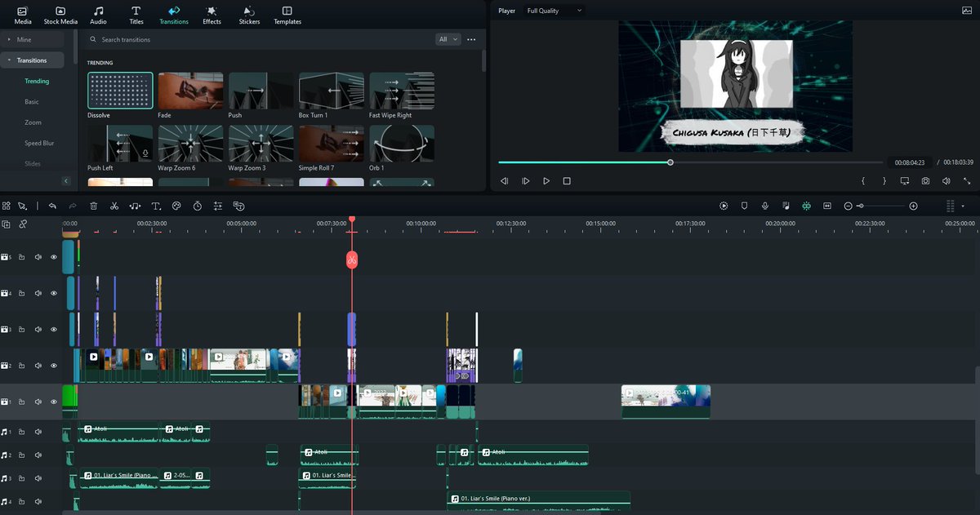Switch to the Audio tab
Viewport: 980px width, 515px height.
coord(98,15)
